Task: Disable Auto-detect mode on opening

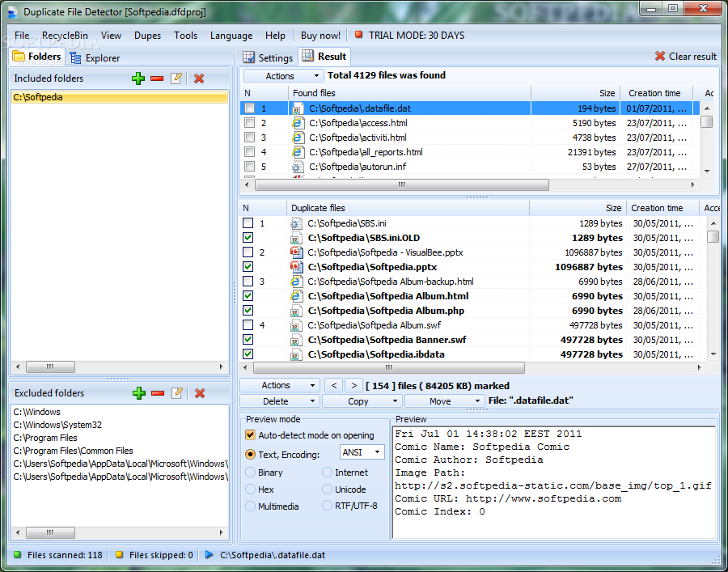Action: pyautogui.click(x=250, y=435)
